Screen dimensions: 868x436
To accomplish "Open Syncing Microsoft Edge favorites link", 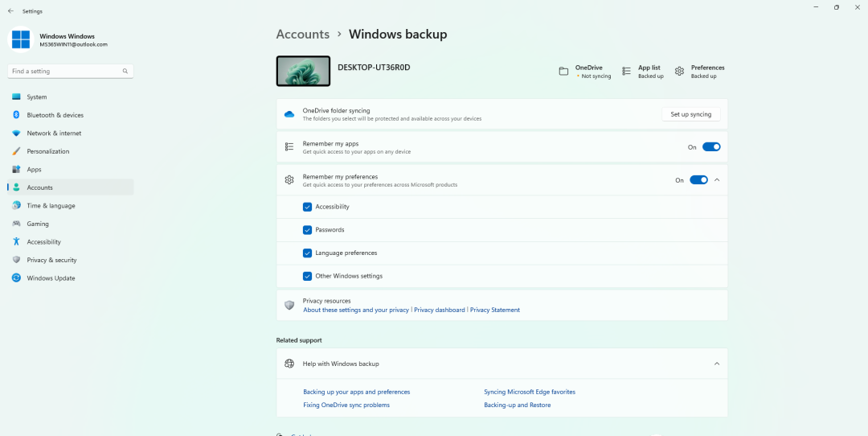I will click(530, 393).
